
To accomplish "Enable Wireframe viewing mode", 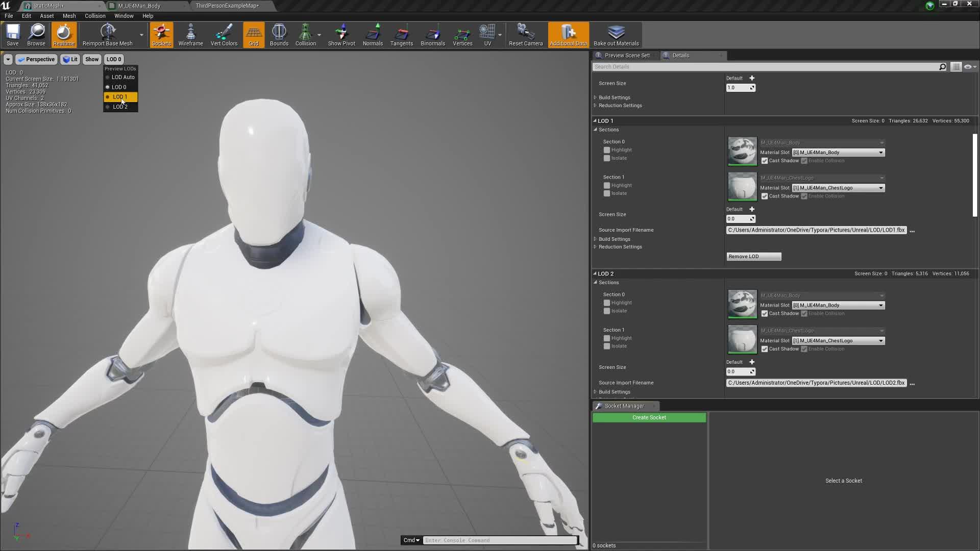I will point(190,35).
